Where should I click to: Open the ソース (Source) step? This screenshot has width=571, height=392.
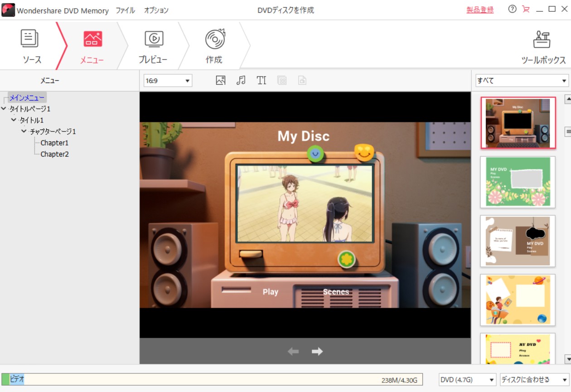pos(31,46)
